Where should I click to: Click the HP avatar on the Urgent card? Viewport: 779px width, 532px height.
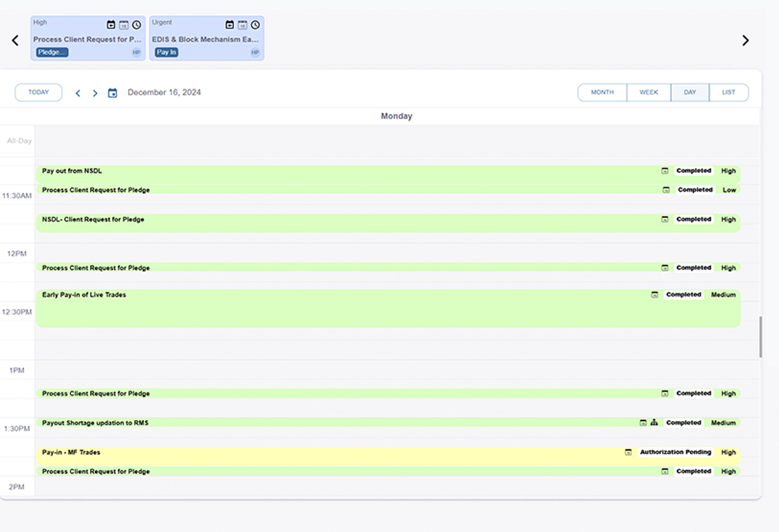255,52
